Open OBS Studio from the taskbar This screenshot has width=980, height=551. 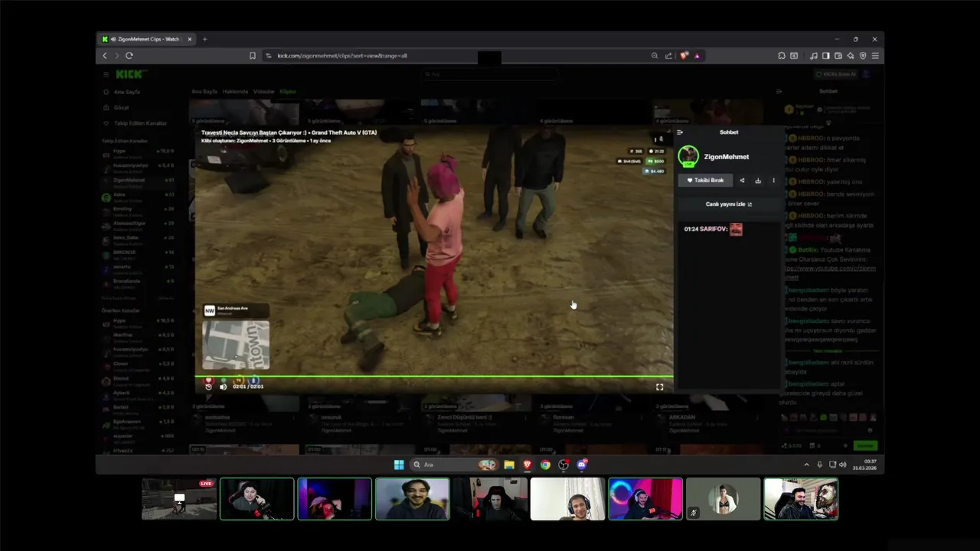point(563,465)
